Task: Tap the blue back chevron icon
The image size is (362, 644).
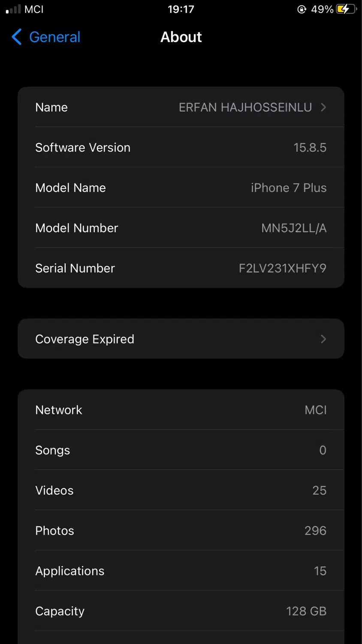Action: pyautogui.click(x=17, y=37)
